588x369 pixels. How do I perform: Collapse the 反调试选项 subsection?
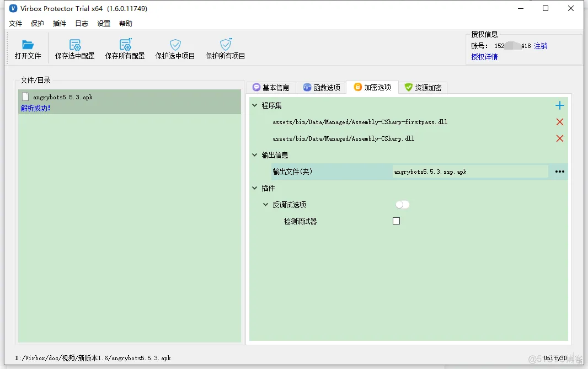click(265, 205)
